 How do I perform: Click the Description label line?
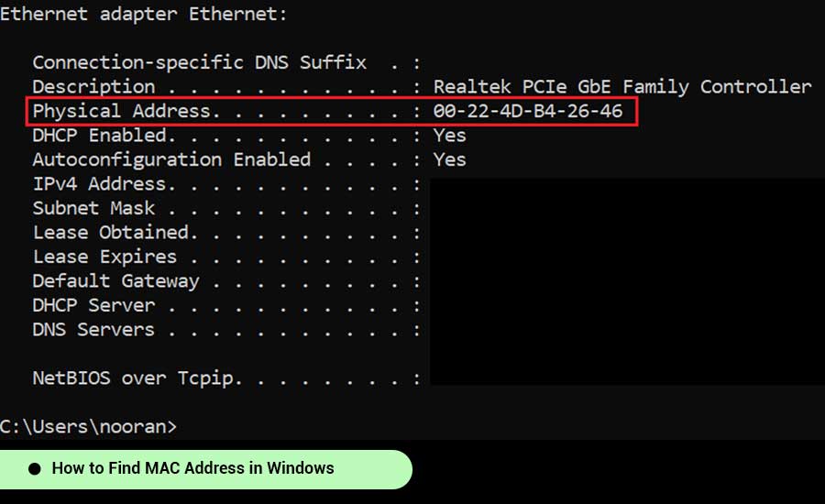coord(94,87)
